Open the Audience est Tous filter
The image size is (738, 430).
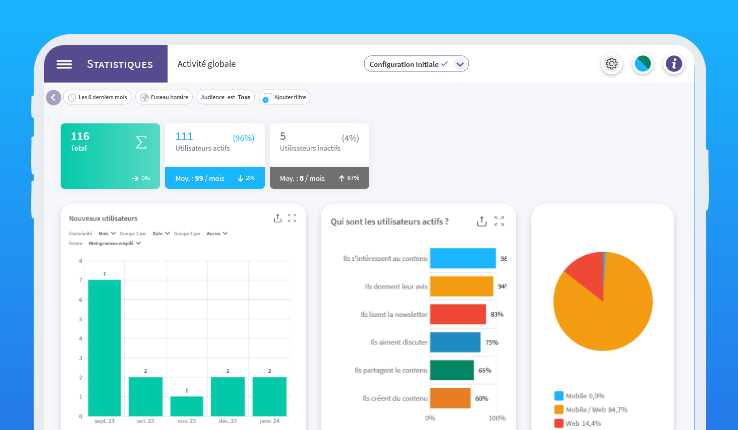point(226,97)
